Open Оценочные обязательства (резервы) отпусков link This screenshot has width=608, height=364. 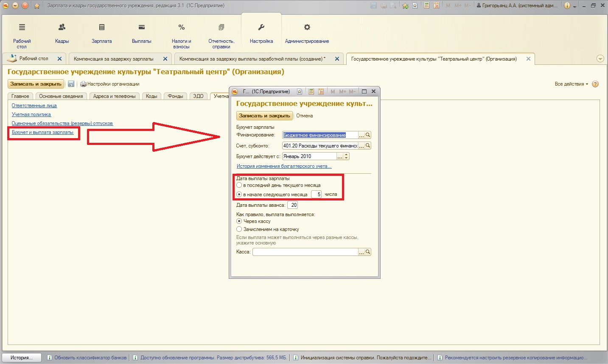(x=62, y=123)
